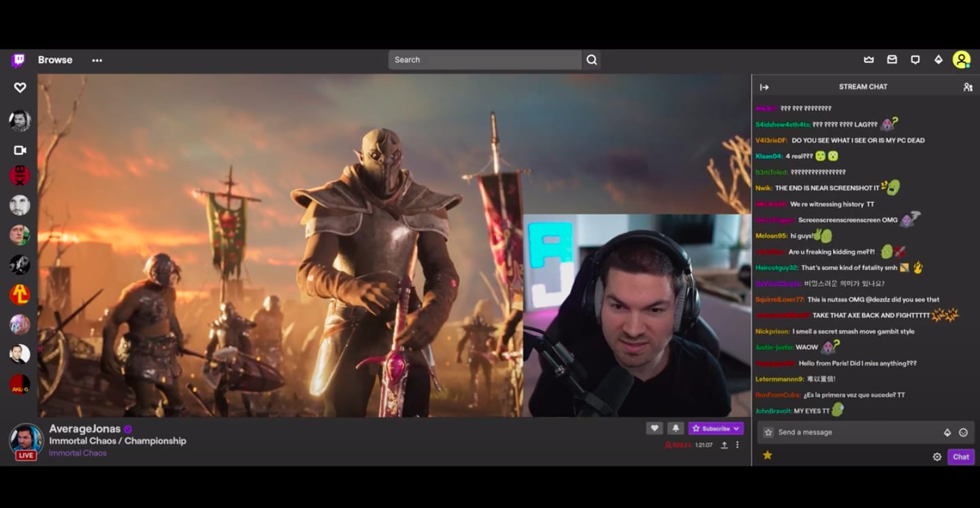Click username Nwik in chat
The width and height of the screenshot is (980, 508).
point(764,188)
